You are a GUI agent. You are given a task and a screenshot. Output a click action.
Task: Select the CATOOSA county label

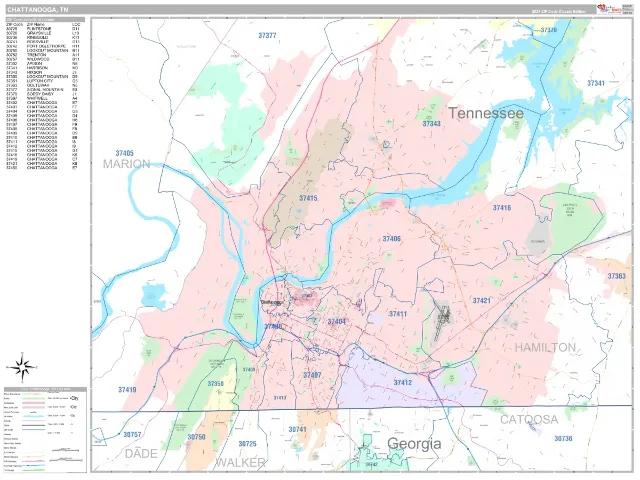(529, 420)
